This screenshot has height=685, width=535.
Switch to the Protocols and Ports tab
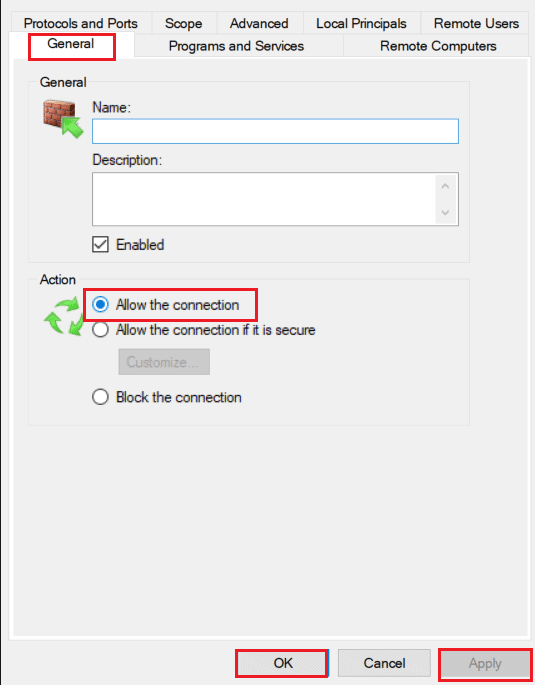[x=81, y=23]
